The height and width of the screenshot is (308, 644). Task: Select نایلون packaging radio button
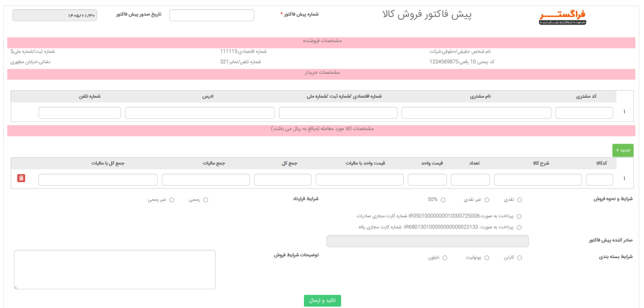click(445, 258)
